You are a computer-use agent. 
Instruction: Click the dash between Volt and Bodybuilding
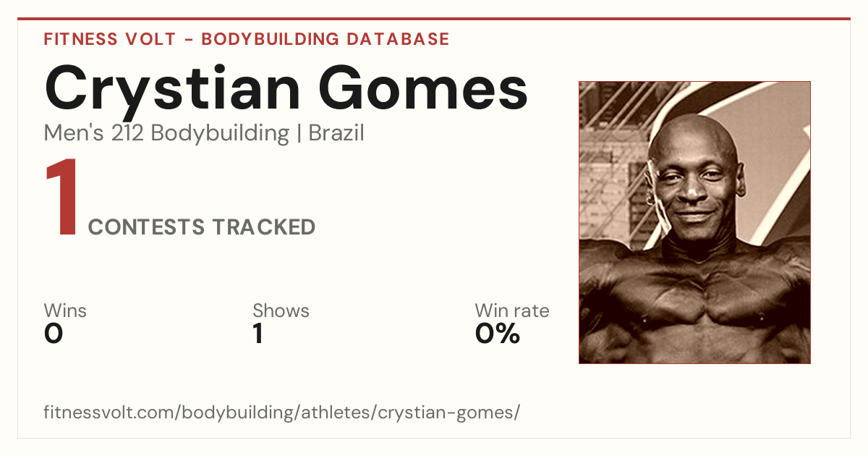click(188, 40)
